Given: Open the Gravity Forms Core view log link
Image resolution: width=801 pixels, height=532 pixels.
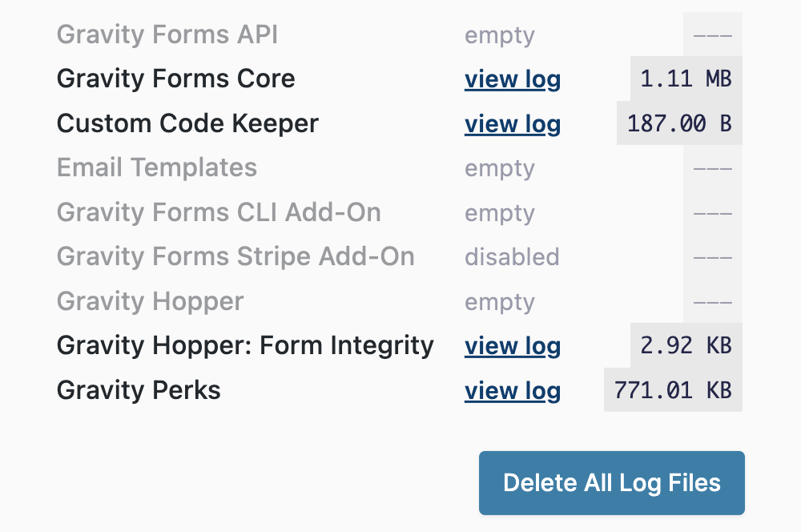Looking at the screenshot, I should (513, 79).
